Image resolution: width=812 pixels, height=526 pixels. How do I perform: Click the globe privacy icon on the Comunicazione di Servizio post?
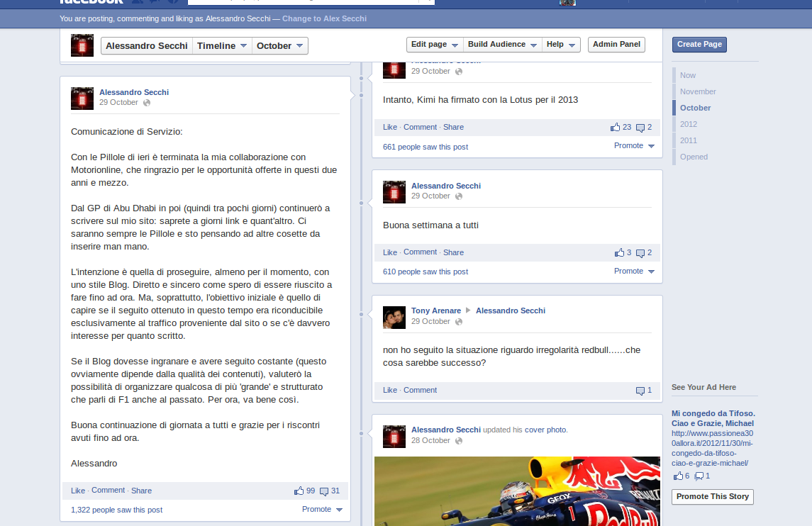pyautogui.click(x=147, y=103)
